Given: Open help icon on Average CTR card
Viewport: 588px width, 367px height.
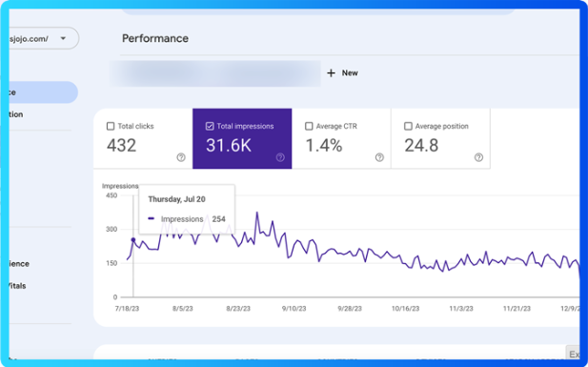Looking at the screenshot, I should coord(379,157).
